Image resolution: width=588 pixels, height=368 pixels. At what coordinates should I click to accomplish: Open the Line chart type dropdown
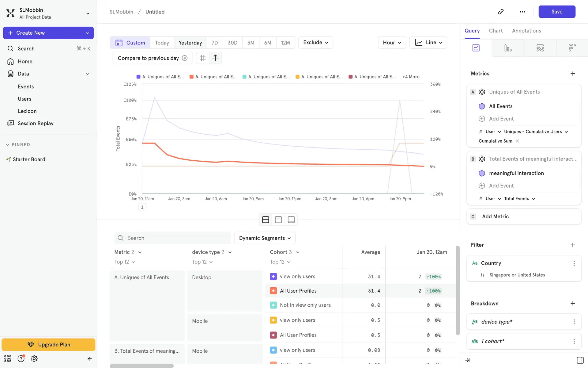[x=428, y=43]
